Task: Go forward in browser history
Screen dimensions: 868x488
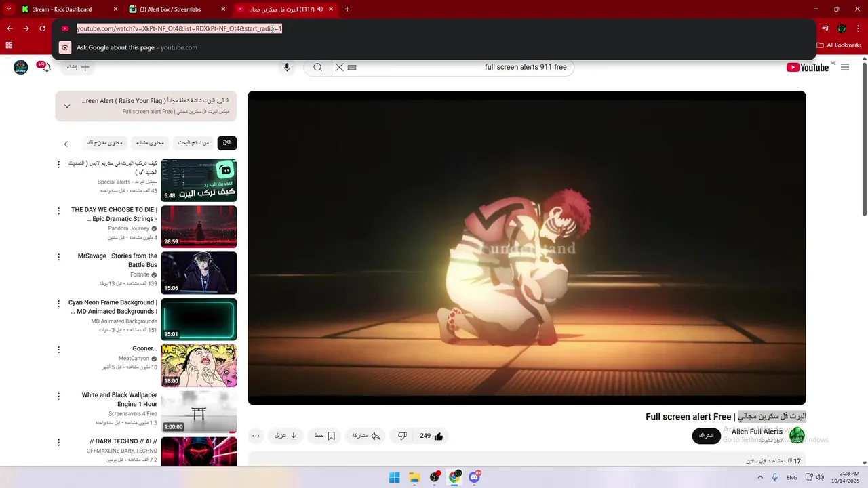Action: 26,28
